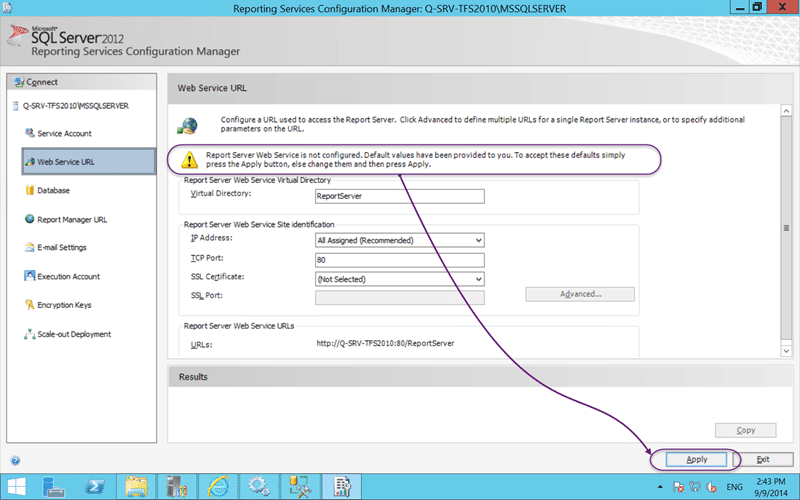The image size is (800, 500).
Task: Click into the TCP Port field
Action: (399, 260)
